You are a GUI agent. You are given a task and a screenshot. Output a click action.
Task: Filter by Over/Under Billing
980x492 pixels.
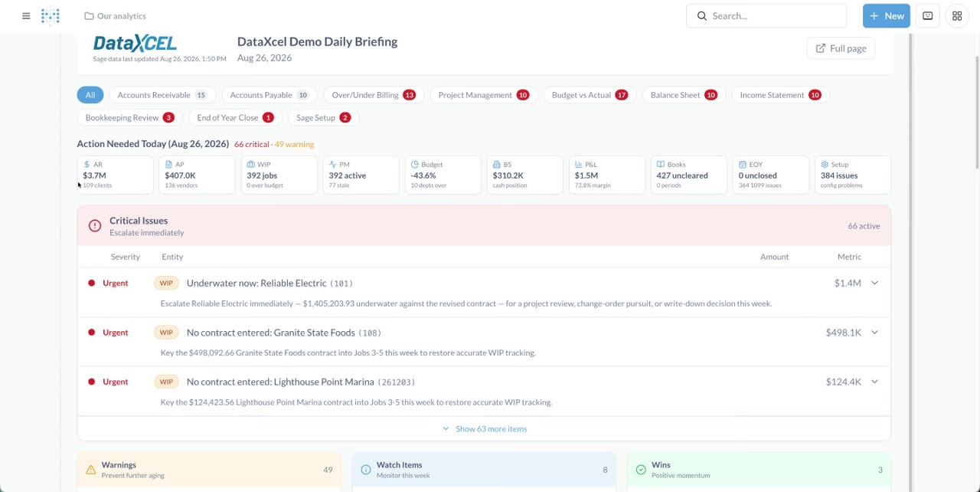(x=374, y=95)
